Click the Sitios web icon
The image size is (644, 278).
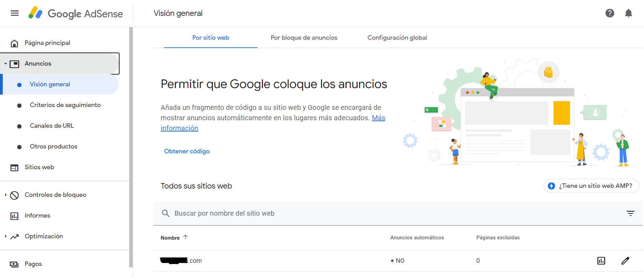point(14,167)
